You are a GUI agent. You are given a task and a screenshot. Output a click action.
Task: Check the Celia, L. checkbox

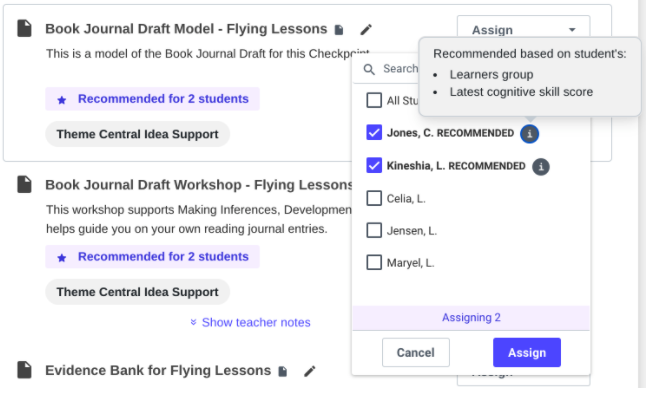click(374, 198)
